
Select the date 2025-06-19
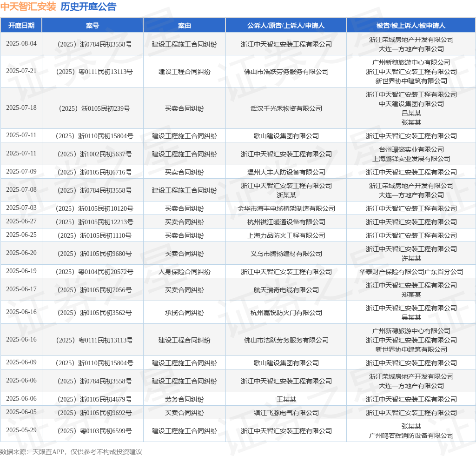click(21, 271)
